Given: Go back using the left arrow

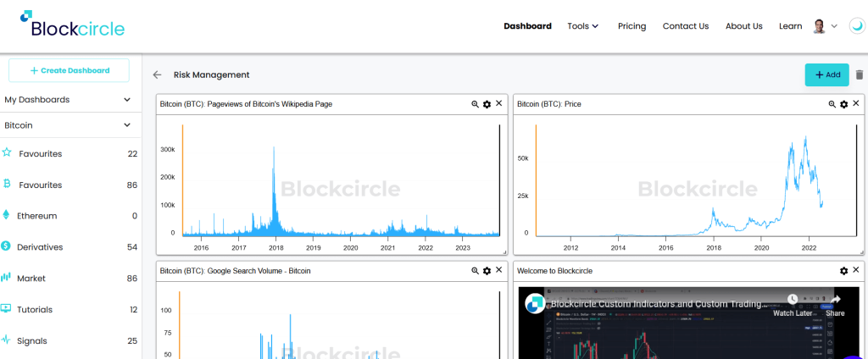Looking at the screenshot, I should [157, 75].
